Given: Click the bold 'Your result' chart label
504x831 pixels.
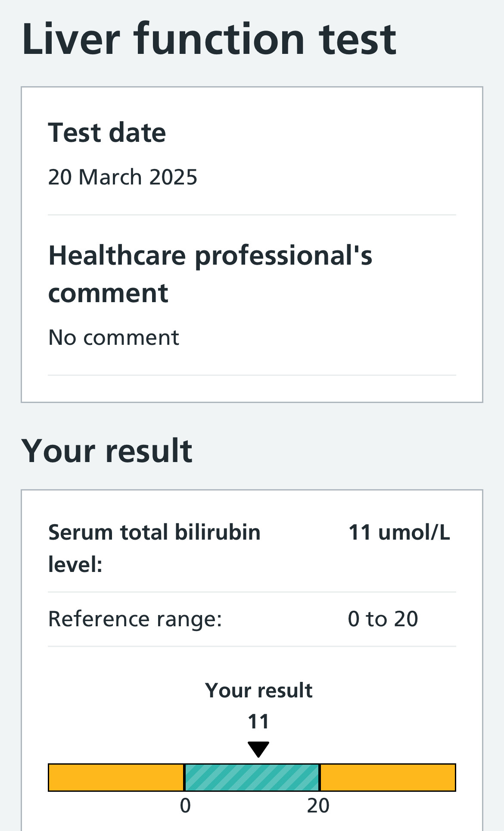Looking at the screenshot, I should click(x=258, y=690).
